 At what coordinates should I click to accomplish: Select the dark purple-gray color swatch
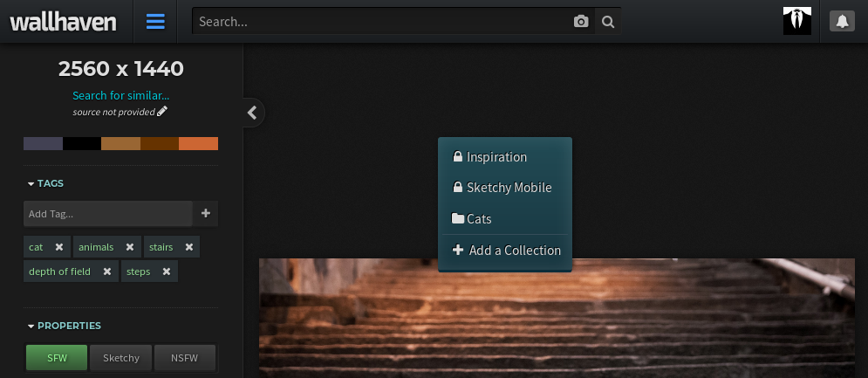43,143
